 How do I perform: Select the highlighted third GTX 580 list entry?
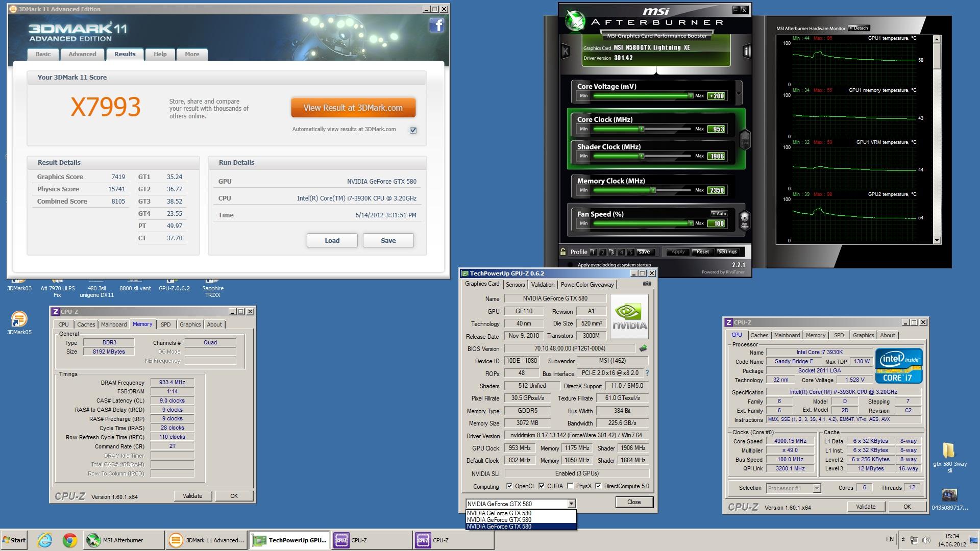(521, 527)
